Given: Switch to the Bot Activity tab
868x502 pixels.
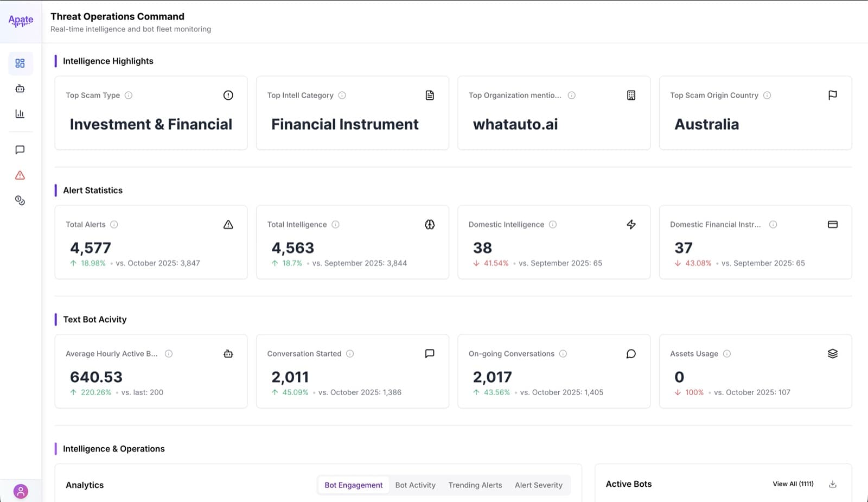Looking at the screenshot, I should [x=416, y=485].
